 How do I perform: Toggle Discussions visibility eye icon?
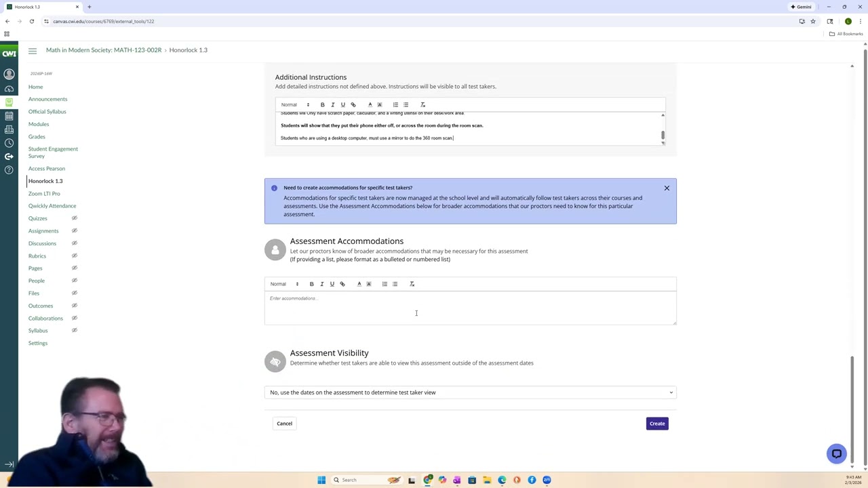tap(75, 243)
